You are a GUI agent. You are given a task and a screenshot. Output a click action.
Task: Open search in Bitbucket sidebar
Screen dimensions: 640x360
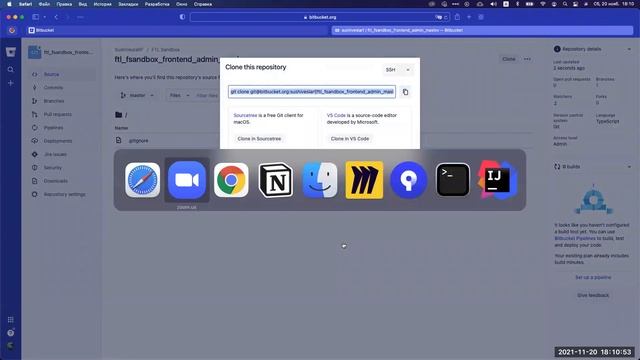11,69
